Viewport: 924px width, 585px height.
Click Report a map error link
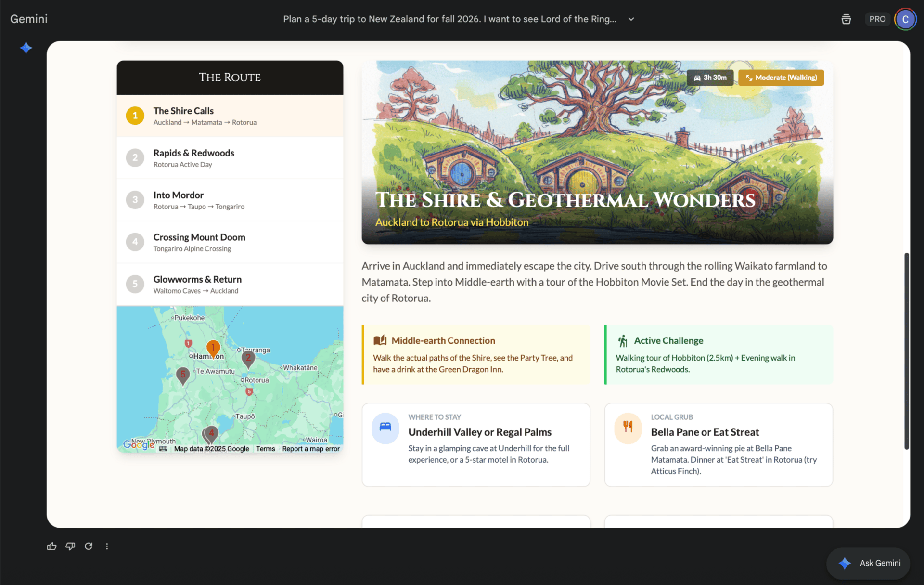tap(310, 448)
